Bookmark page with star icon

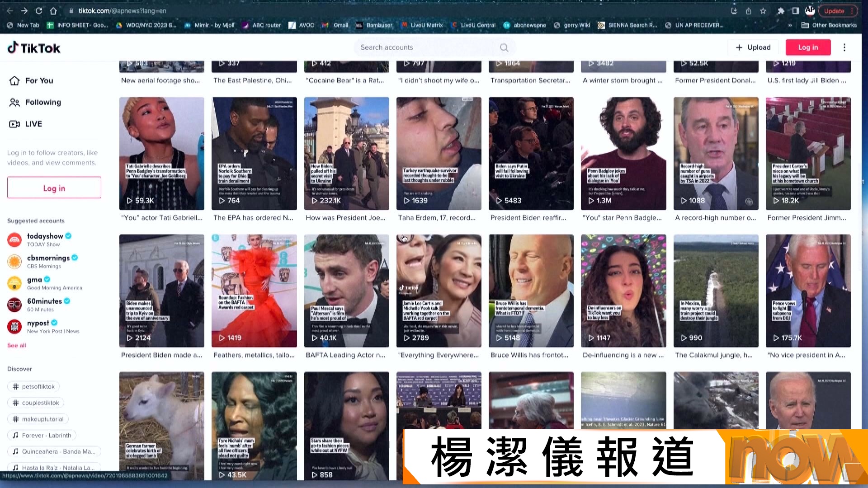[x=763, y=11]
